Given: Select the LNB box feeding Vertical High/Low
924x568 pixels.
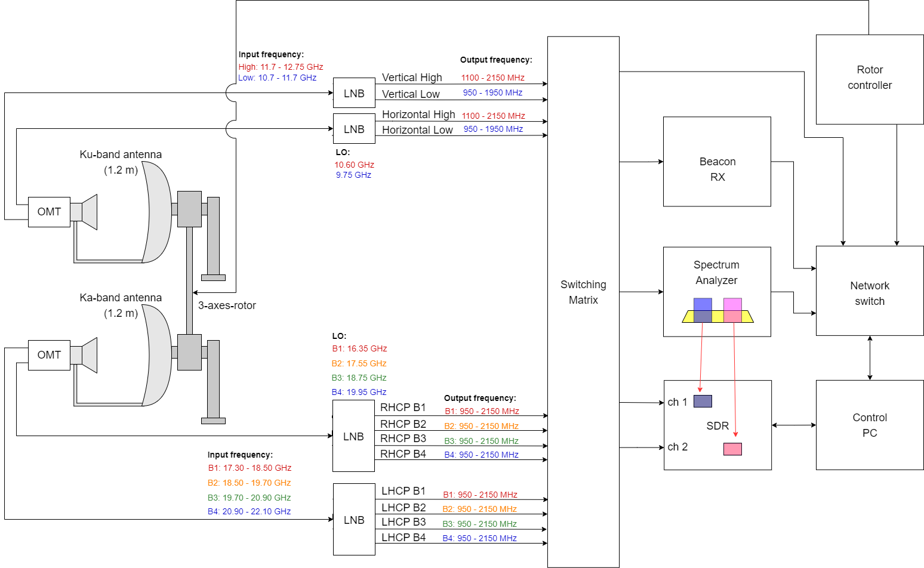Looking at the screenshot, I should point(354,93).
